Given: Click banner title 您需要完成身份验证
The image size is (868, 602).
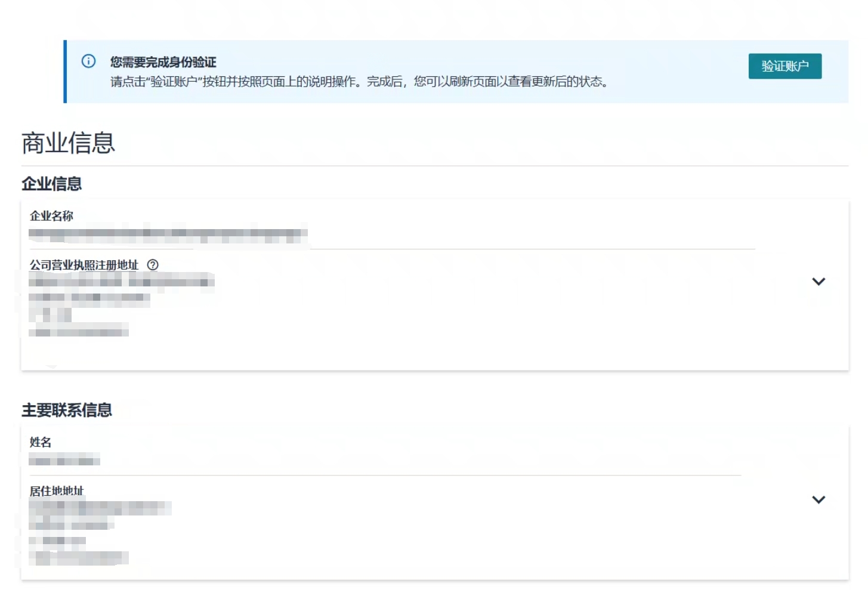Looking at the screenshot, I should 163,62.
